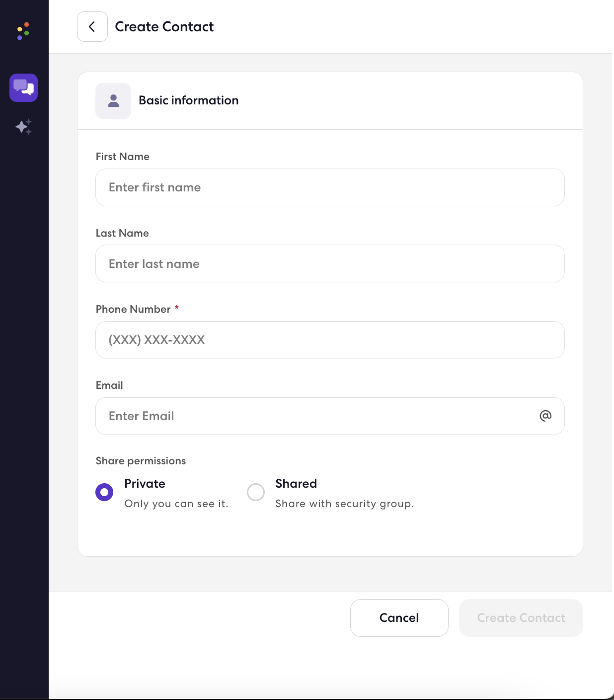
Task: Click the Basic information section header
Action: coord(189,100)
